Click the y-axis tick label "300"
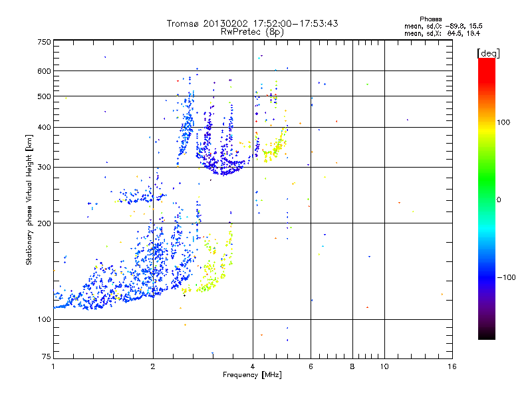532x399 pixels. [x=44, y=168]
